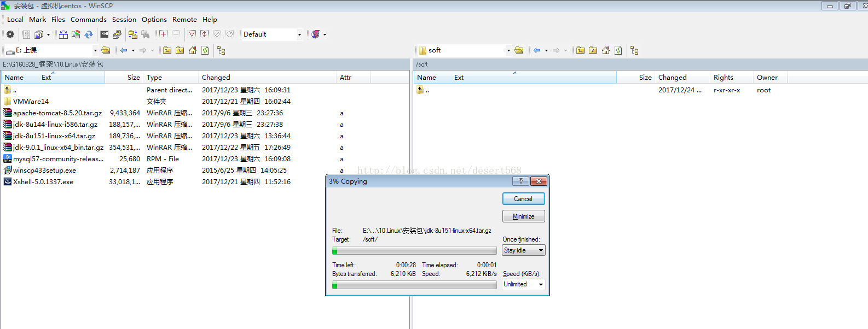
Task: Go to local root directory icon
Action: pyautogui.click(x=180, y=50)
